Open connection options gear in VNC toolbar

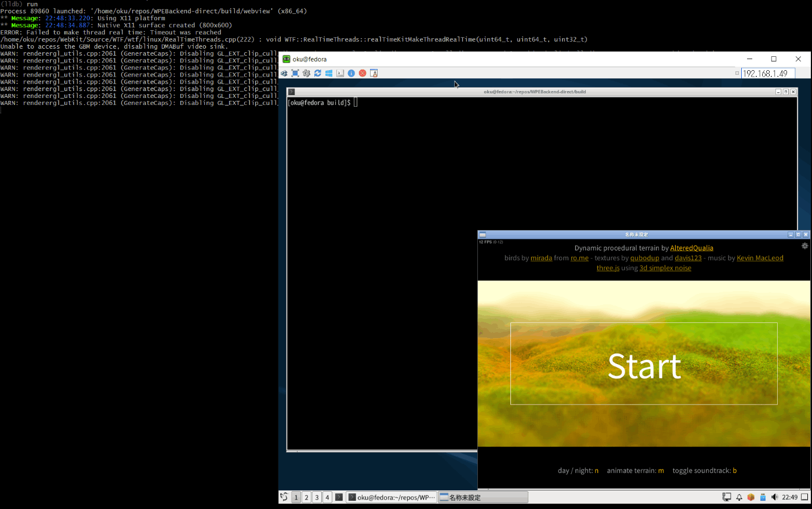pos(306,73)
